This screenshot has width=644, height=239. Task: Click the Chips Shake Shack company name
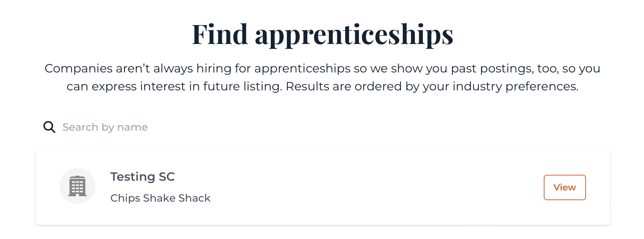click(x=160, y=198)
